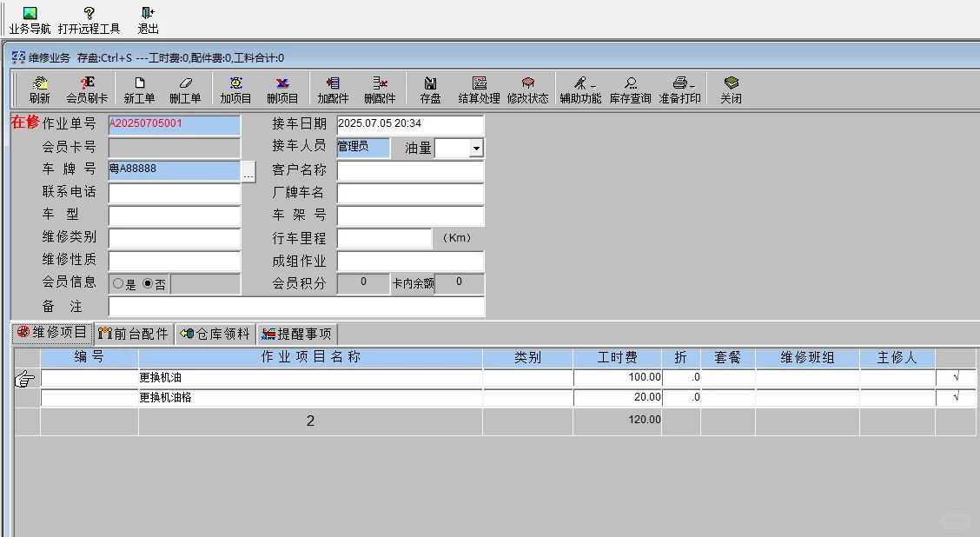Select the 更换机油 item name cell
Viewport: 980px width, 537px height.
311,378
